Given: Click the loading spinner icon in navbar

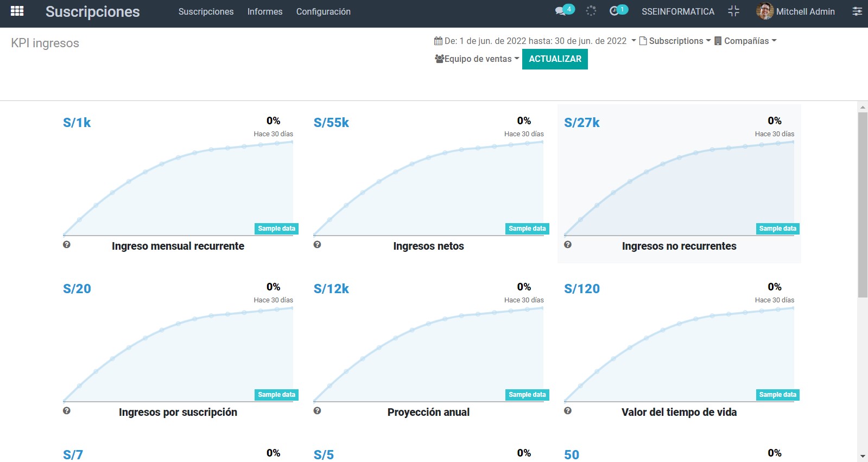Looking at the screenshot, I should click(591, 11).
